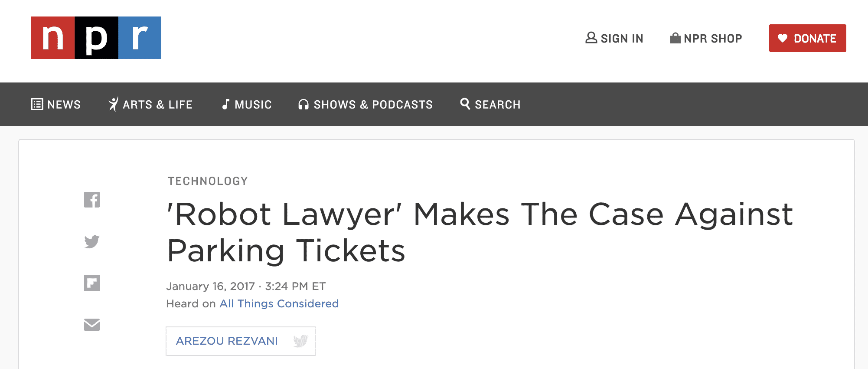This screenshot has width=868, height=369.
Task: Share article via Facebook icon
Action: click(92, 200)
